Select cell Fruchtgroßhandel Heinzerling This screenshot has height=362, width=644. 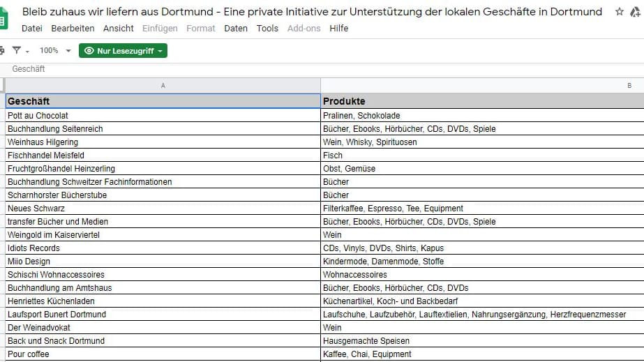[x=163, y=168]
